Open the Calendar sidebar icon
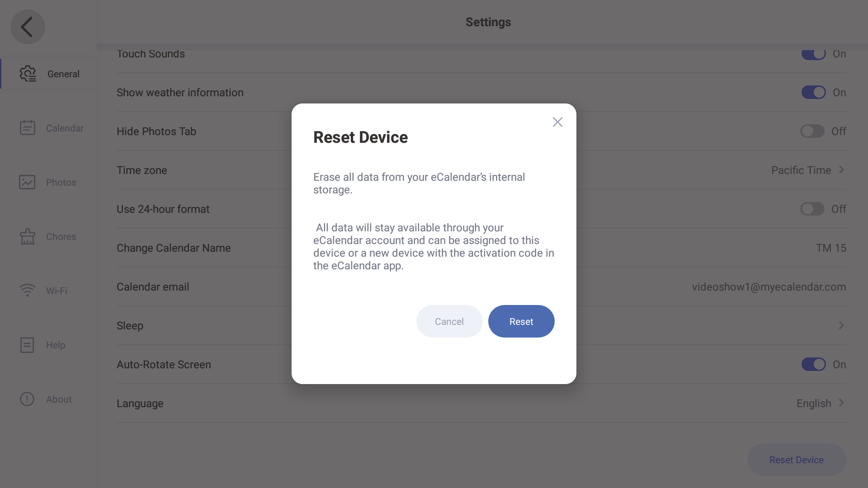 (x=28, y=128)
